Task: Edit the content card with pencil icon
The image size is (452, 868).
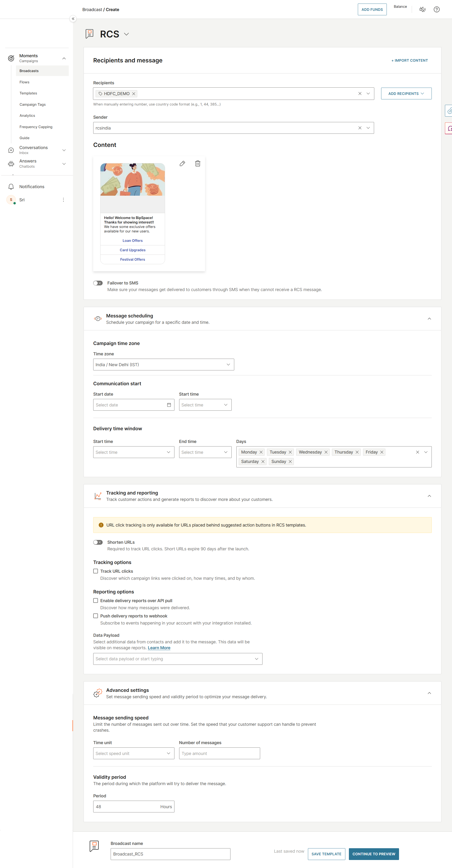Action: pyautogui.click(x=182, y=163)
